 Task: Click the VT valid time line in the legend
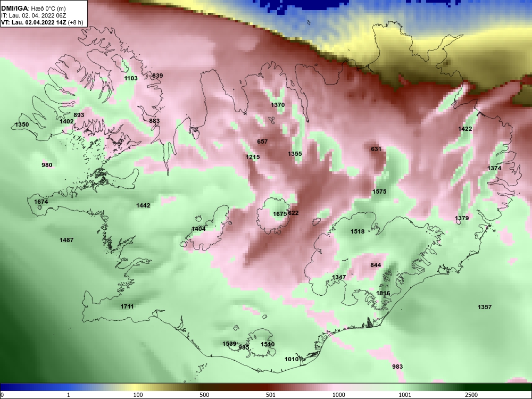point(42,22)
